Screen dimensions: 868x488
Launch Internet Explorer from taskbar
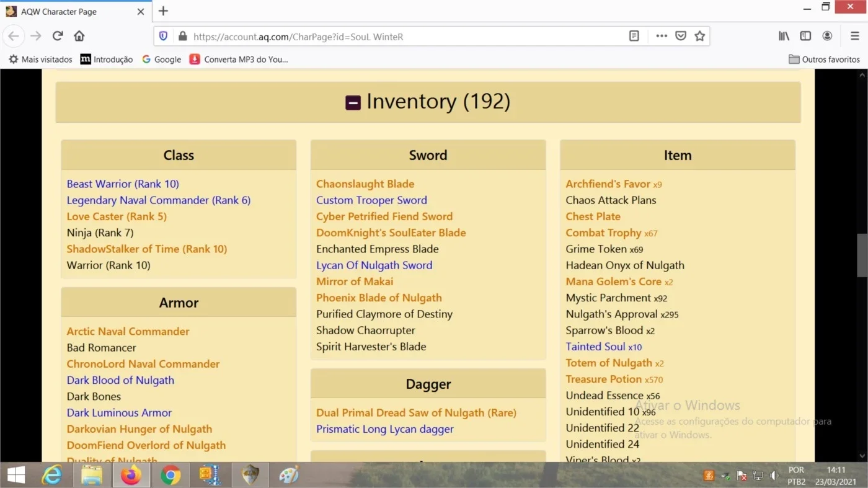(52, 476)
